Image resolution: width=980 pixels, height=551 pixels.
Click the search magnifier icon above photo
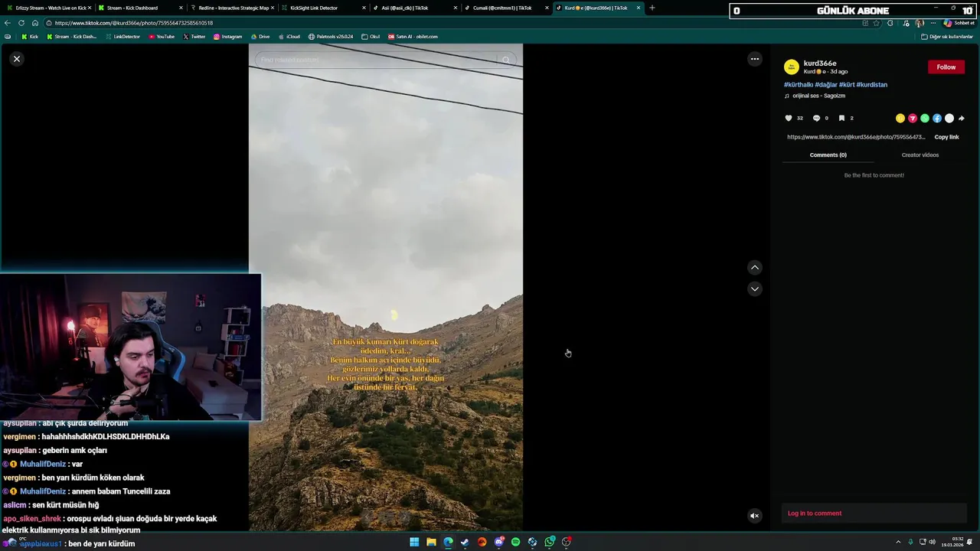click(506, 60)
